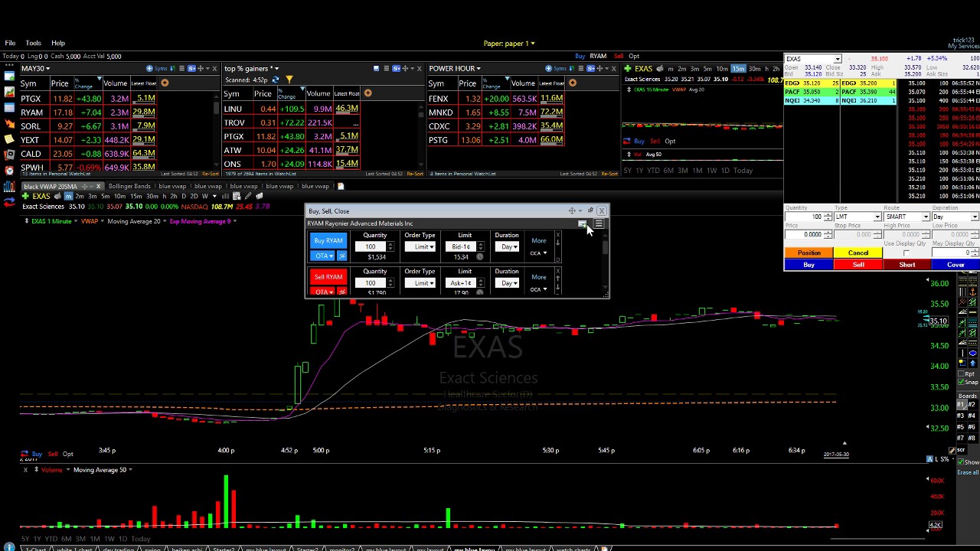980x551 pixels.
Task: Open the My Services link
Action: 963,47
